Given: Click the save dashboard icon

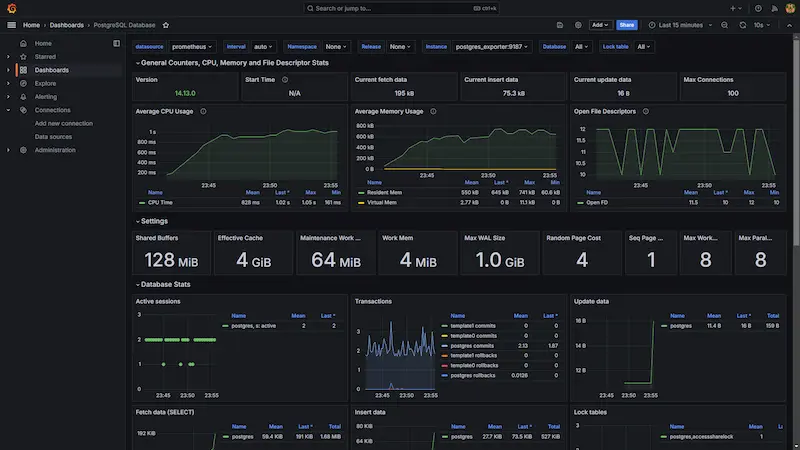Looking at the screenshot, I should click(560, 25).
